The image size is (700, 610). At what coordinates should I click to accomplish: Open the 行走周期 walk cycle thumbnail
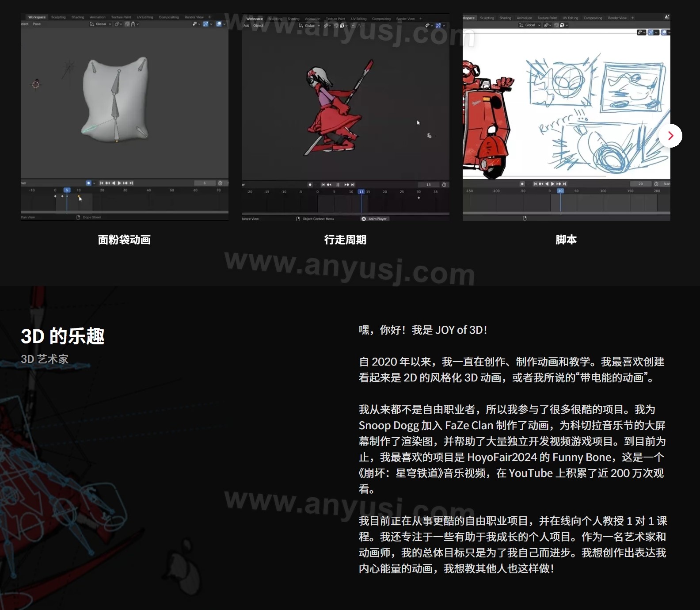click(346, 117)
